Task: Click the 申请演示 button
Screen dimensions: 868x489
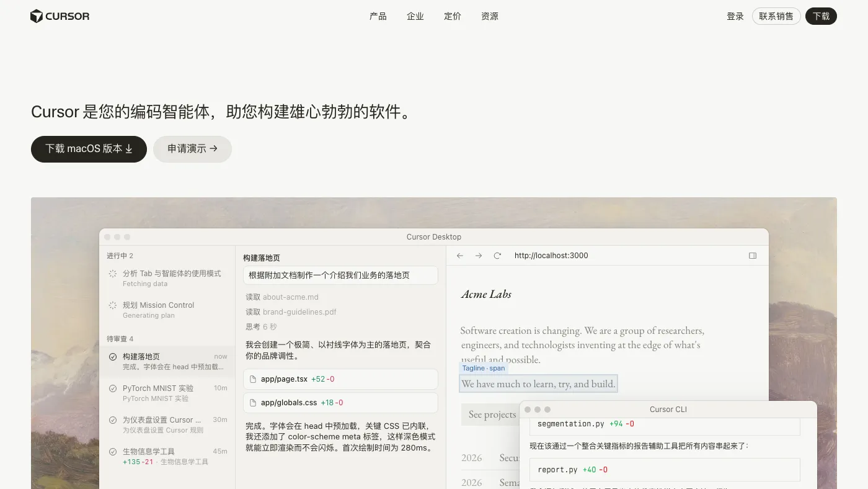Action: pyautogui.click(x=192, y=149)
